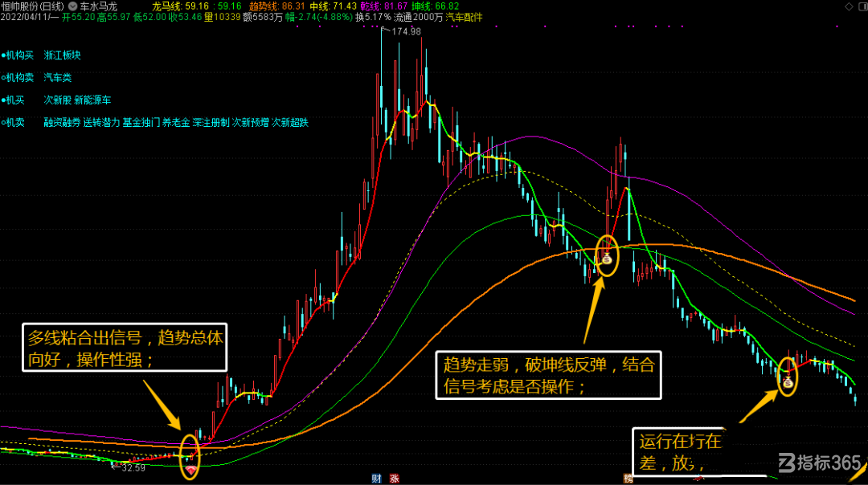This screenshot has height=485, width=868.
Task: Open the 融资融券 concept tag
Action: (x=62, y=123)
